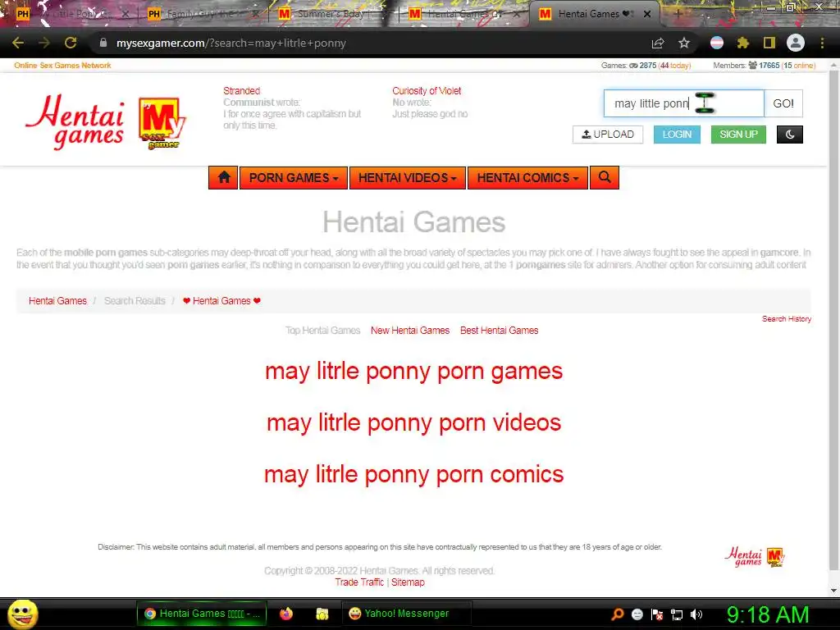Click the tray search magnifier icon
Image resolution: width=840 pixels, height=630 pixels.
(618, 614)
